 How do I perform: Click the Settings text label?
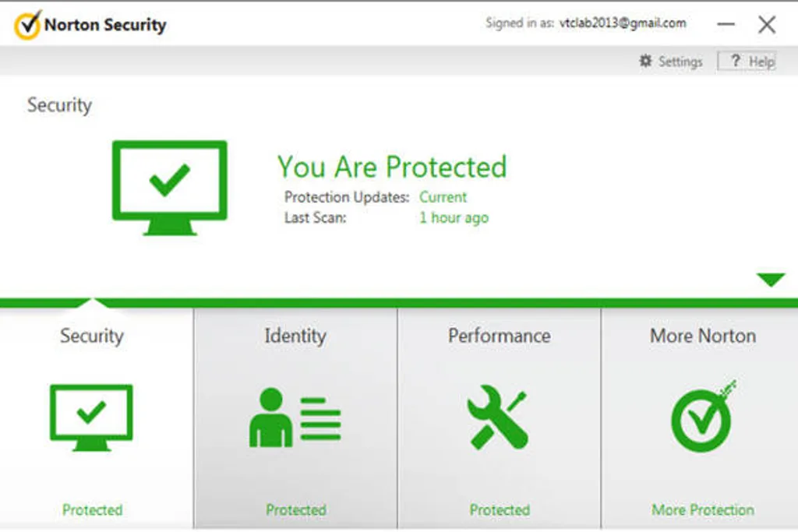point(680,62)
